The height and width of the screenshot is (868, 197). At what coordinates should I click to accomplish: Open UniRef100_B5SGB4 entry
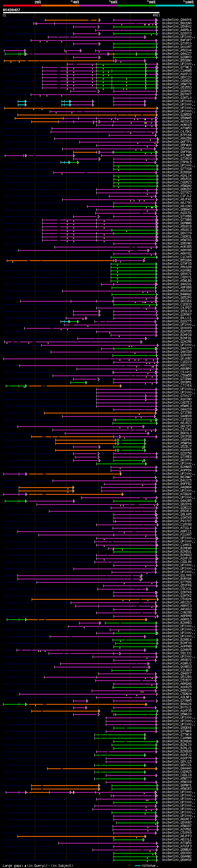[177, 260]
